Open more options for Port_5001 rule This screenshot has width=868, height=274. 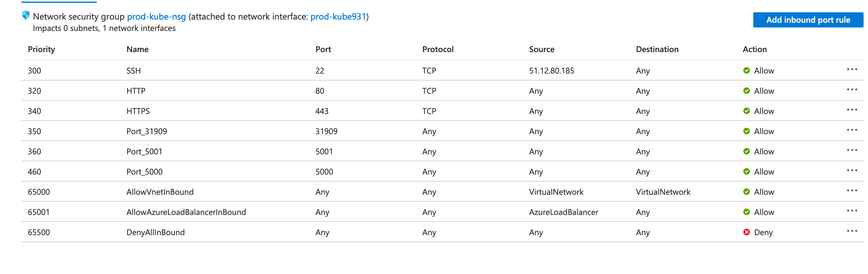point(852,151)
